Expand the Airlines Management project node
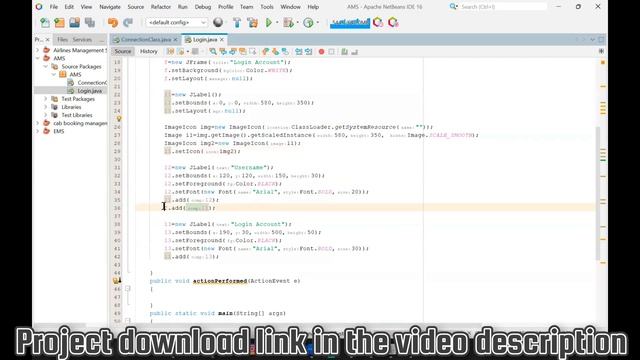 pos(38,50)
